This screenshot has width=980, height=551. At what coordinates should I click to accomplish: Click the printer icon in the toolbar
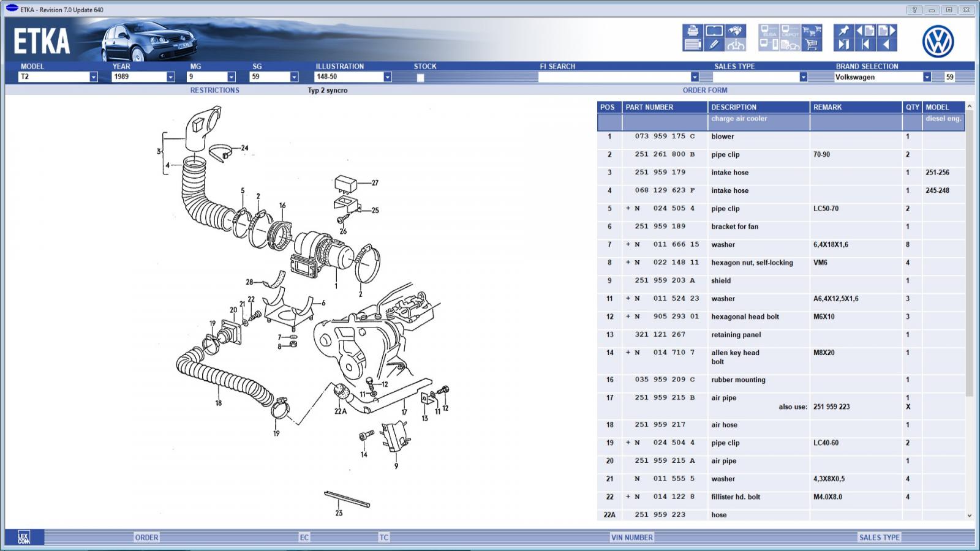click(x=693, y=31)
